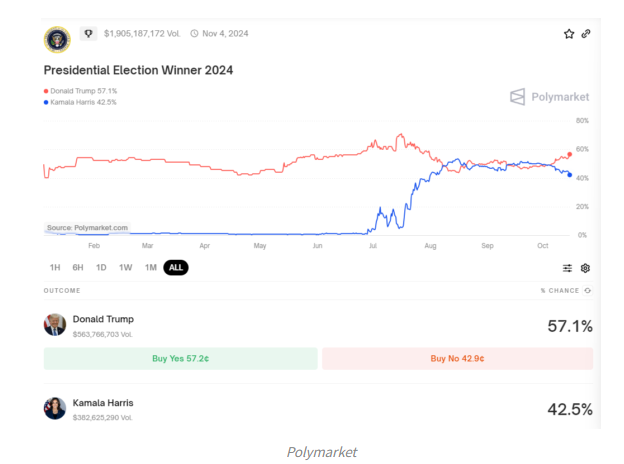
Task: Copy the market link using chain icon
Action: [x=586, y=34]
